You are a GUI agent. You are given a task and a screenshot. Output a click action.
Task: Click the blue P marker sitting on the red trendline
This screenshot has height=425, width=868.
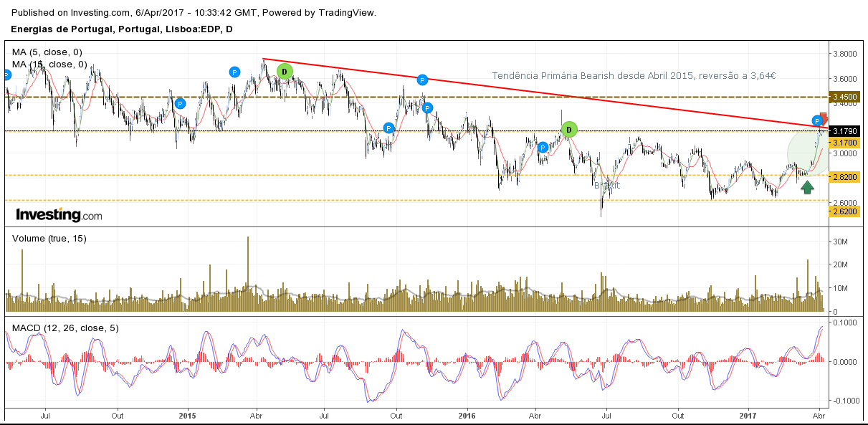[x=423, y=80]
